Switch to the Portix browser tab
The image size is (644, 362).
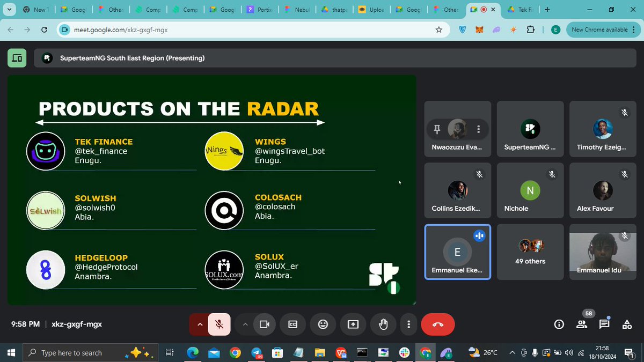tap(260, 10)
